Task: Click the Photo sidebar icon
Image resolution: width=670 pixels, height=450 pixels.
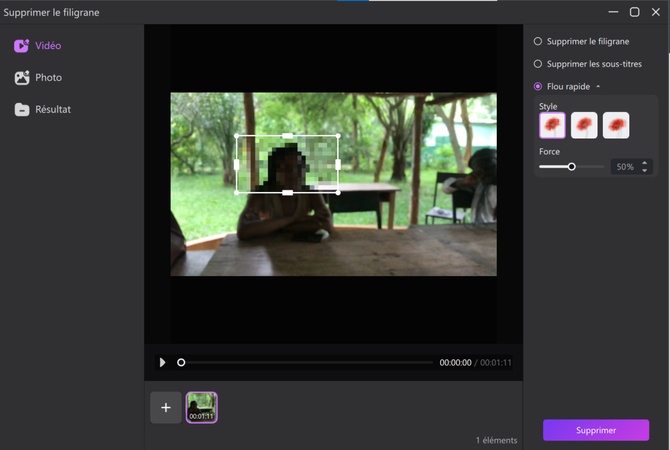Action: [22, 78]
